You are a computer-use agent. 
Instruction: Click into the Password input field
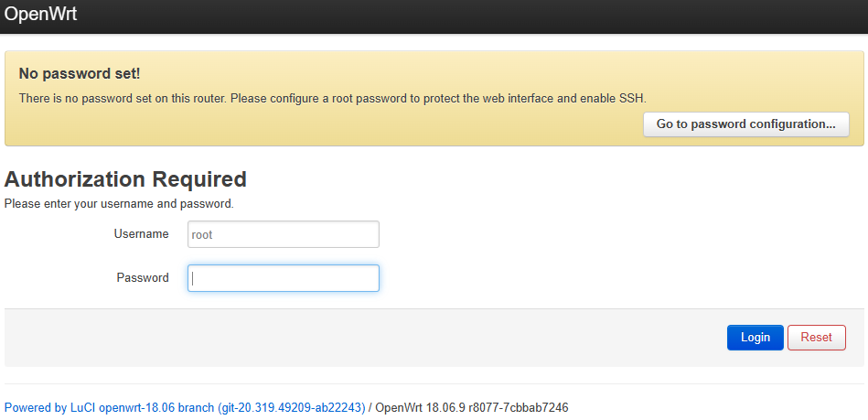pos(283,278)
